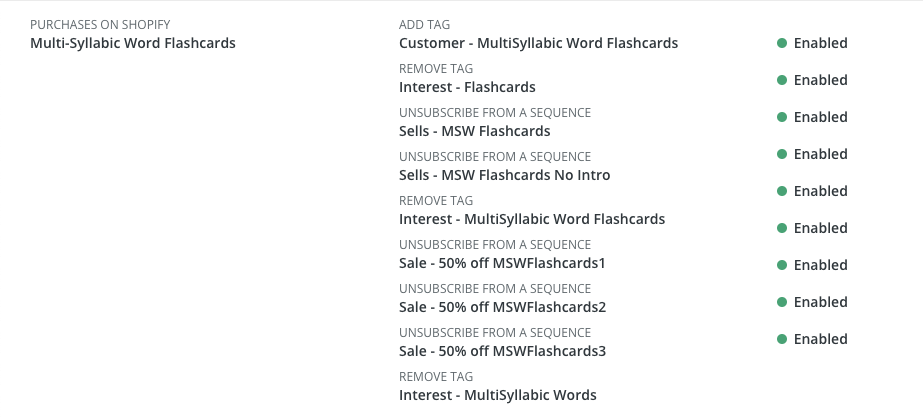Click the last green Enabled status dot
This screenshot has width=923, height=420.
point(782,339)
